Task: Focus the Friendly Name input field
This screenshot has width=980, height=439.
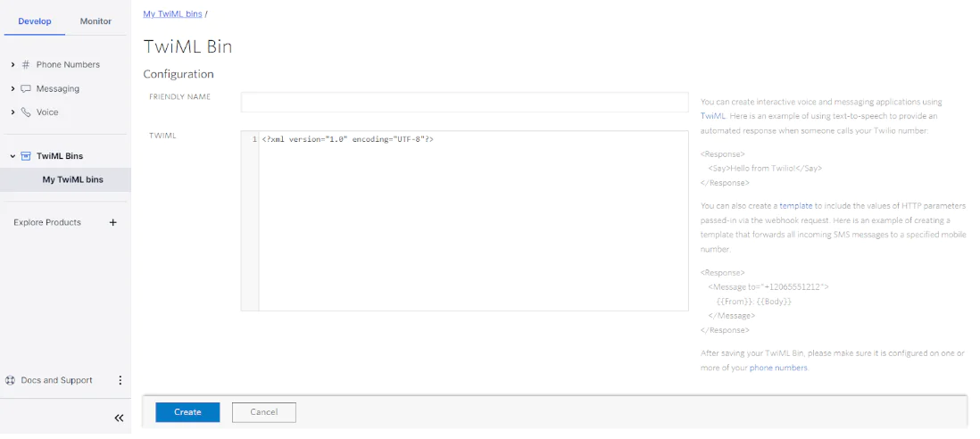Action: [464, 103]
